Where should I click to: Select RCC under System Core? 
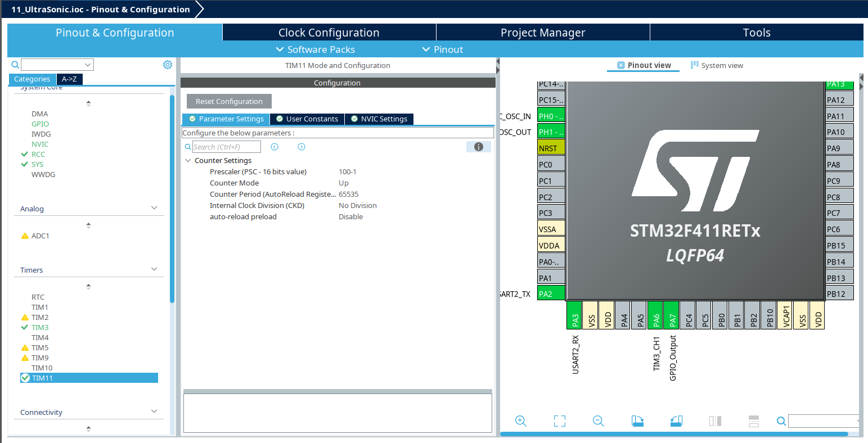38,154
